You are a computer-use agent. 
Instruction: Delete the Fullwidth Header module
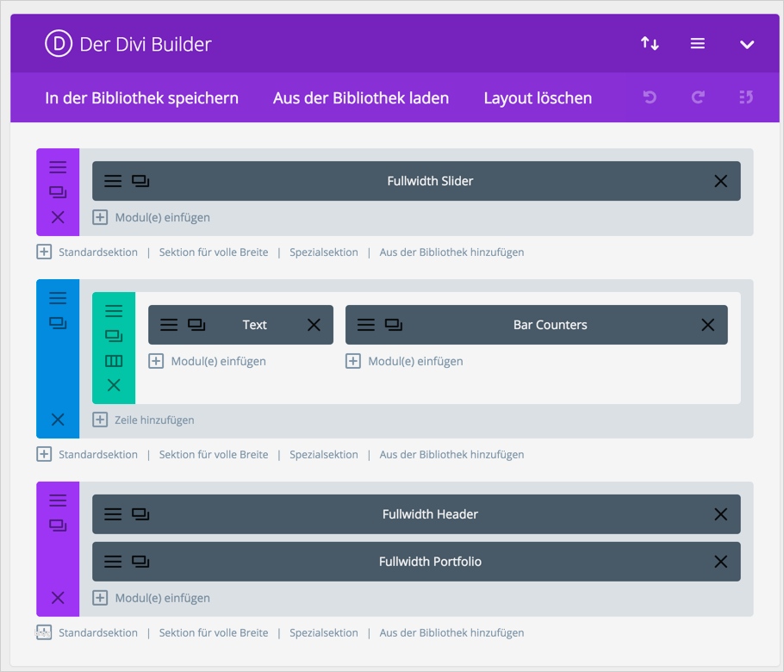pyautogui.click(x=720, y=514)
